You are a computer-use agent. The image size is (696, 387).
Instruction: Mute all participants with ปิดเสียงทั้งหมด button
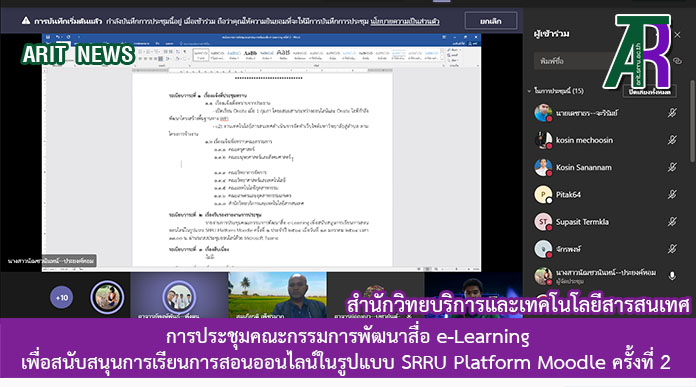point(649,92)
